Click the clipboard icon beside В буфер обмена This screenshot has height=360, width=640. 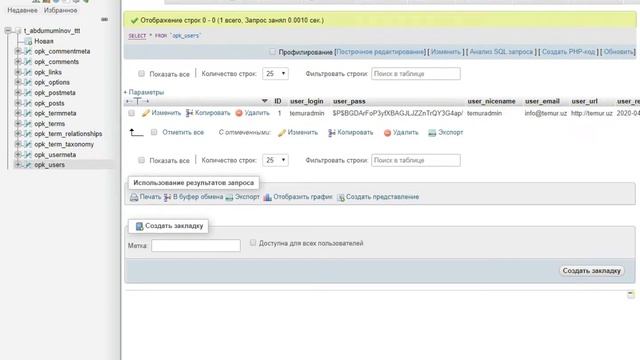click(167, 197)
